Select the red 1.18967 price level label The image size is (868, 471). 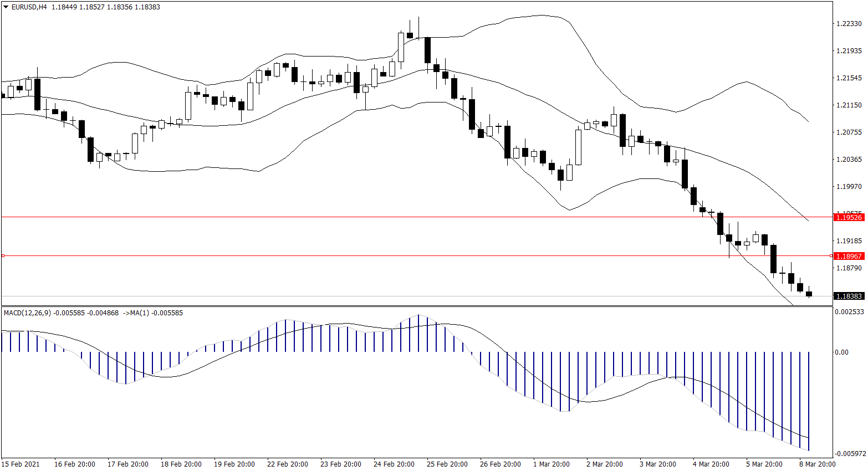click(849, 256)
